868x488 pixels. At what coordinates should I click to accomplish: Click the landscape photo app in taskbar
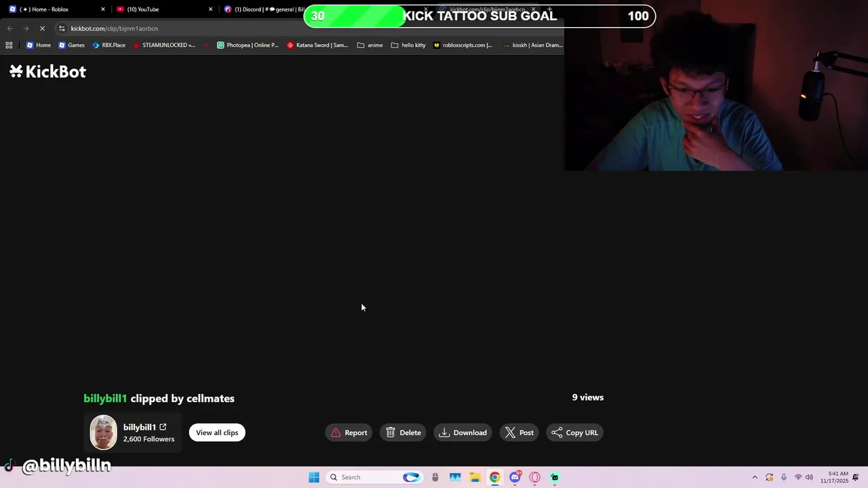coord(455,477)
